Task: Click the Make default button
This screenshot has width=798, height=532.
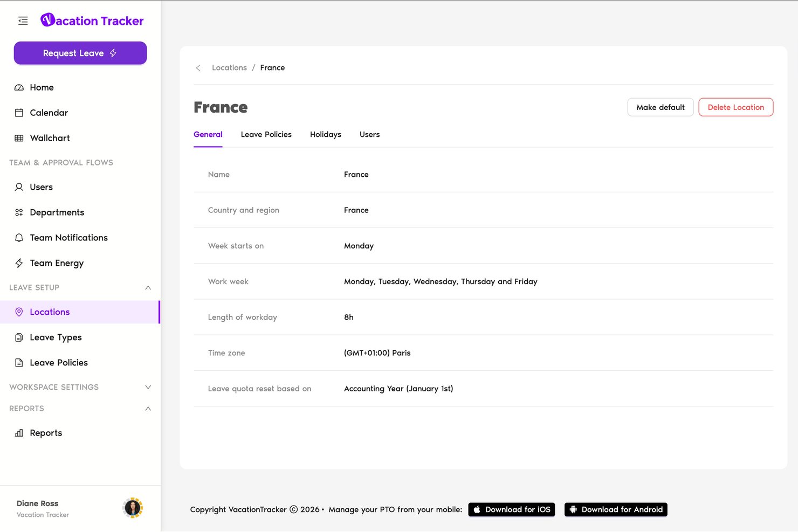Action: click(x=661, y=107)
